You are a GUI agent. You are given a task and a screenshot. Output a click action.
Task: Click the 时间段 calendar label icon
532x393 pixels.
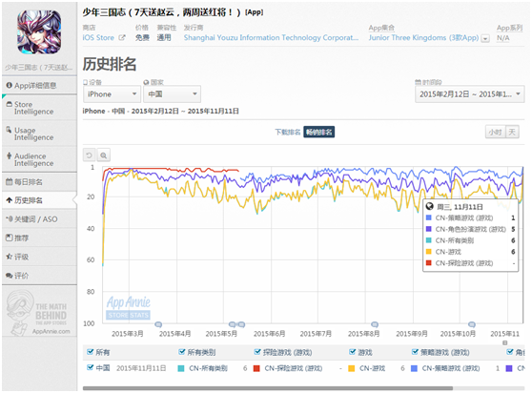pos(418,82)
